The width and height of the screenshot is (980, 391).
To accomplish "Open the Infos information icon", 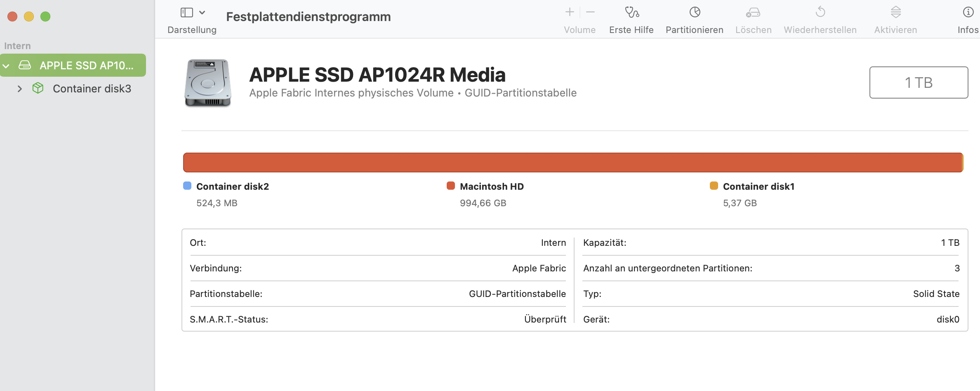I will [x=968, y=12].
